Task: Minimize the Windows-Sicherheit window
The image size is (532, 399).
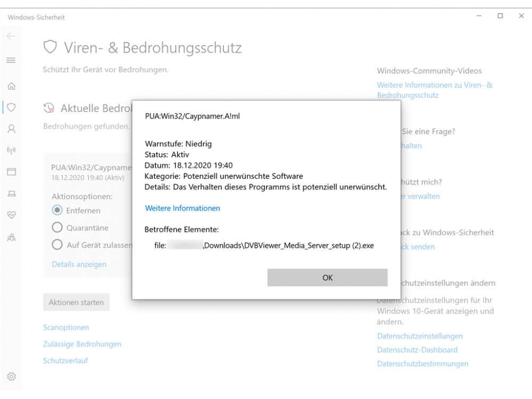Action: [x=479, y=16]
